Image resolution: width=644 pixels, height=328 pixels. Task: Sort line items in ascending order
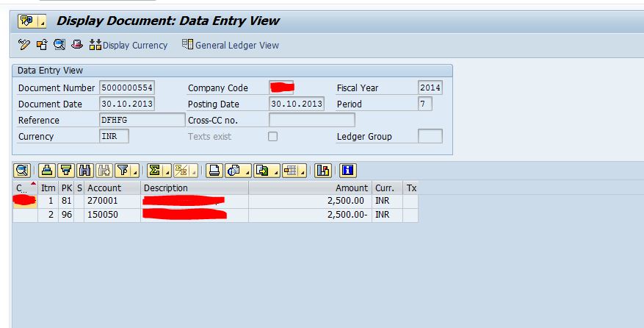47,171
